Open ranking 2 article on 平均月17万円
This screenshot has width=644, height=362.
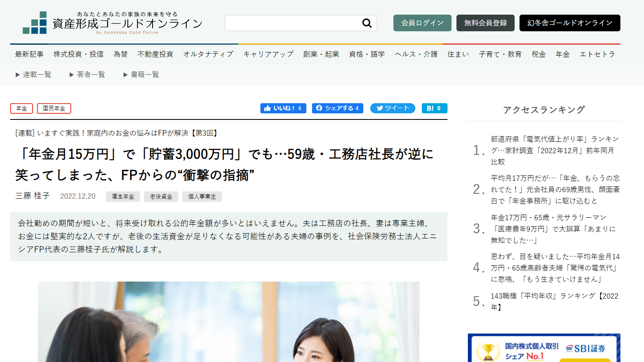tap(555, 189)
